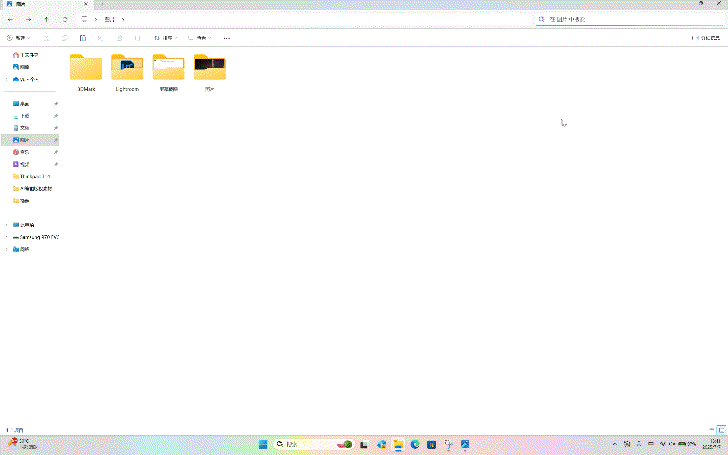This screenshot has height=455, width=728.
Task: Open the See more ellipsis menu
Action: point(227,38)
